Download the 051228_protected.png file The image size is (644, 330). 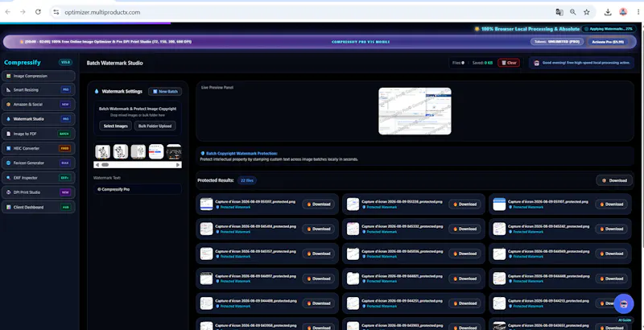(x=464, y=204)
